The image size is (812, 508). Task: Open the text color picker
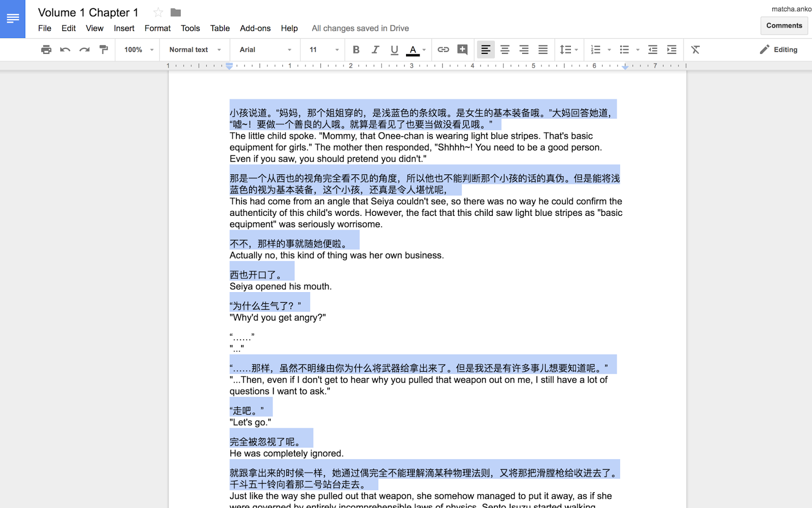(x=416, y=49)
